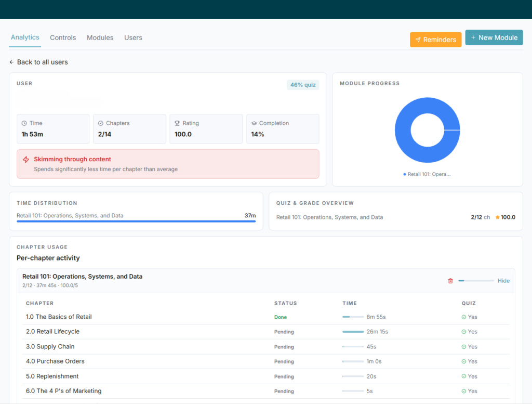Screen dimensions: 532x404
Task: Click quiz Yes indicator for Supply Chain row
Action: 469,347
